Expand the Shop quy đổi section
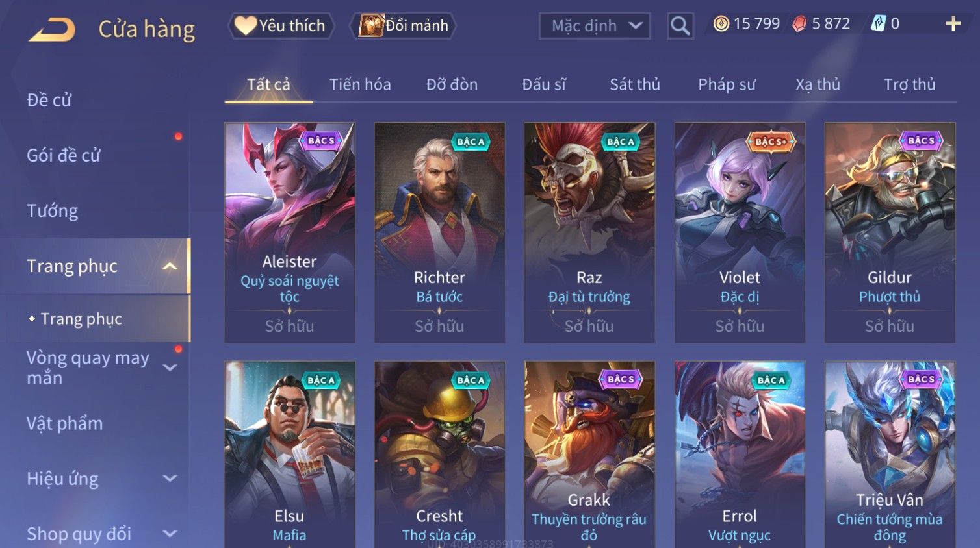980x548 pixels. (x=170, y=534)
